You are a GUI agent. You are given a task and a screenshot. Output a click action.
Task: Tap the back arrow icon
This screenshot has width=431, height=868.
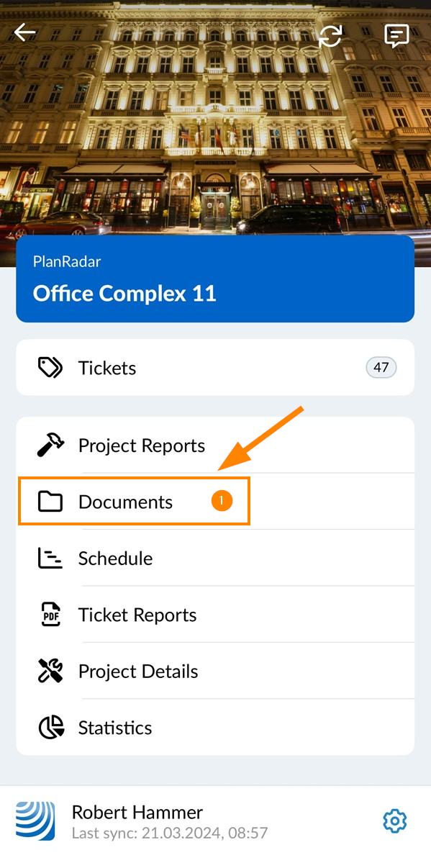[25, 32]
